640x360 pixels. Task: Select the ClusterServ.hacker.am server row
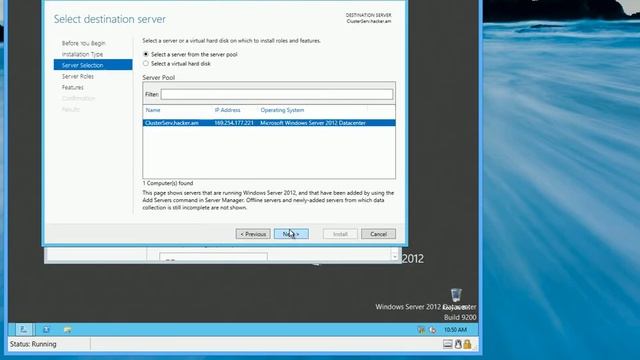[x=269, y=123]
